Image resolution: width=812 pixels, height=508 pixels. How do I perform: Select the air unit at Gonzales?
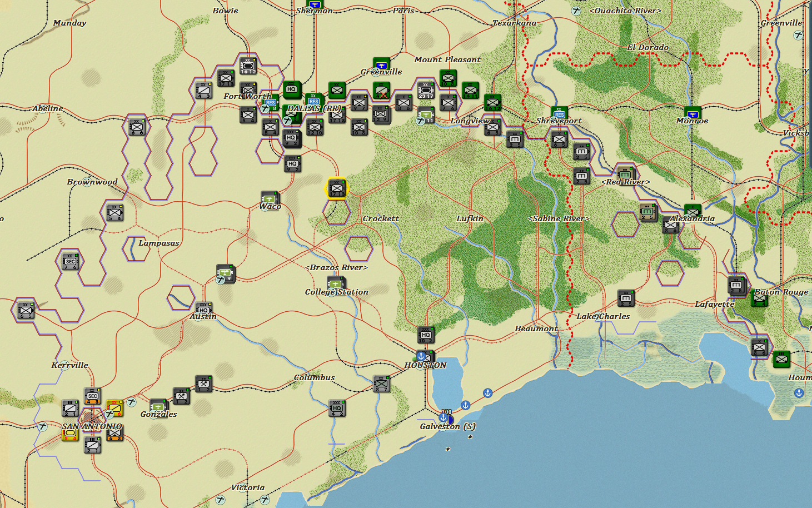coord(158,406)
